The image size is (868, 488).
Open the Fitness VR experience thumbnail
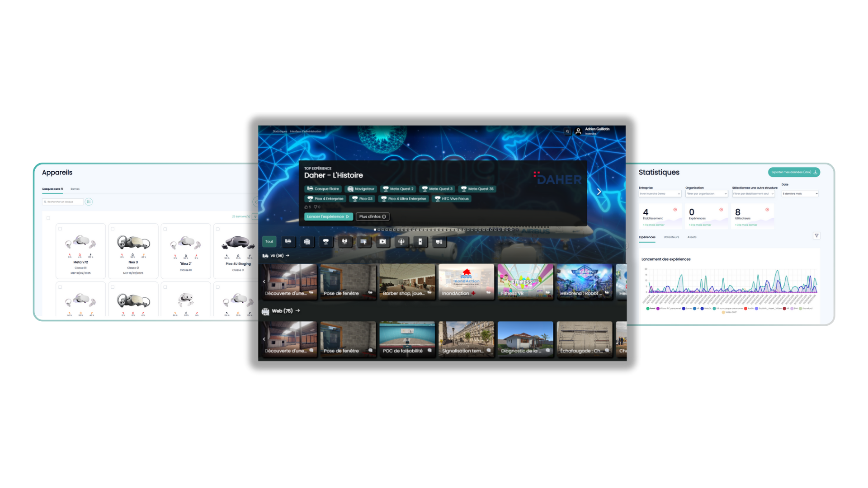click(525, 282)
